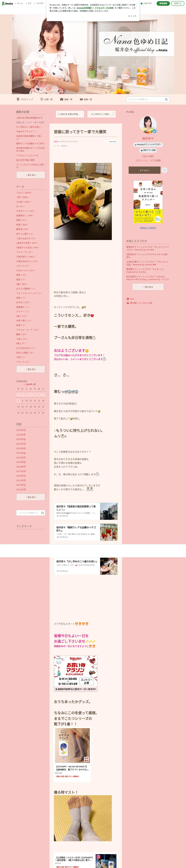Viewport: 186px width, 868px height.
Task: Go to the ブログトップ tab
Action: (x=25, y=99)
